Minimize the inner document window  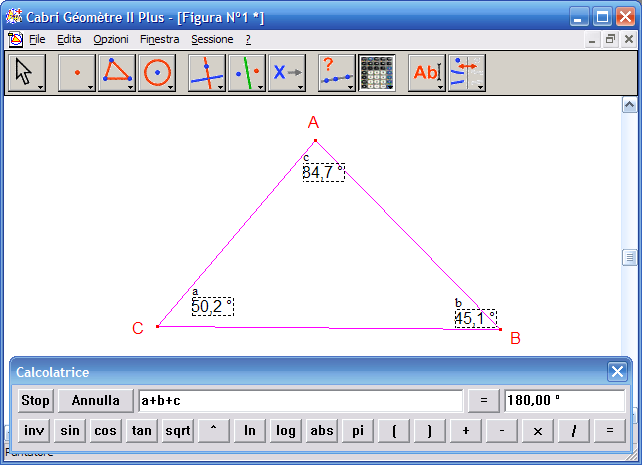pyautogui.click(x=592, y=39)
